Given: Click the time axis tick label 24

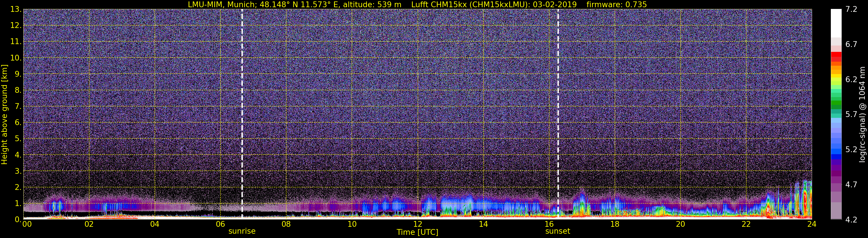Looking at the screenshot, I should [x=812, y=224].
